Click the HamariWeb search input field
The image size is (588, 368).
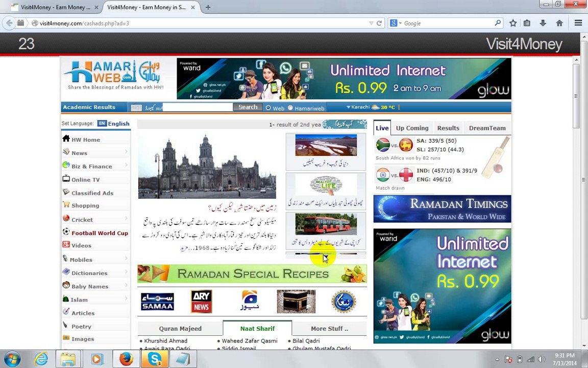coord(198,107)
